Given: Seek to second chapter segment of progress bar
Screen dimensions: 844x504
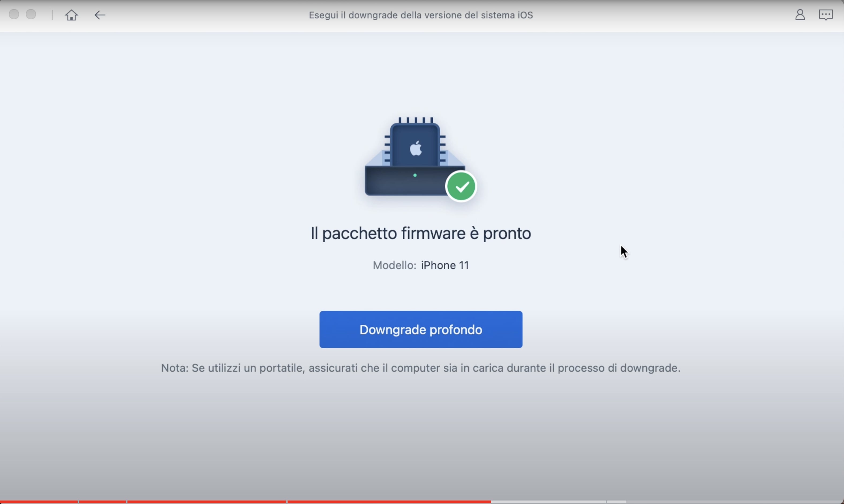Looking at the screenshot, I should 102,502.
